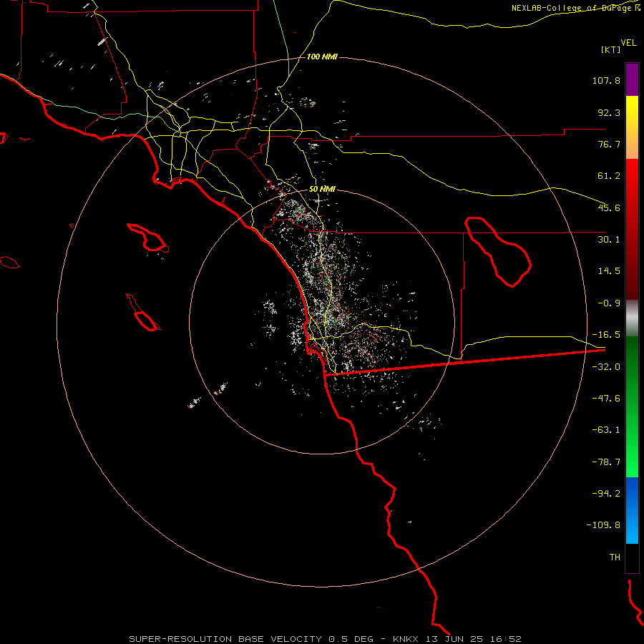
Task: Click the 61.2 velocity scale value
Action: pos(609,176)
